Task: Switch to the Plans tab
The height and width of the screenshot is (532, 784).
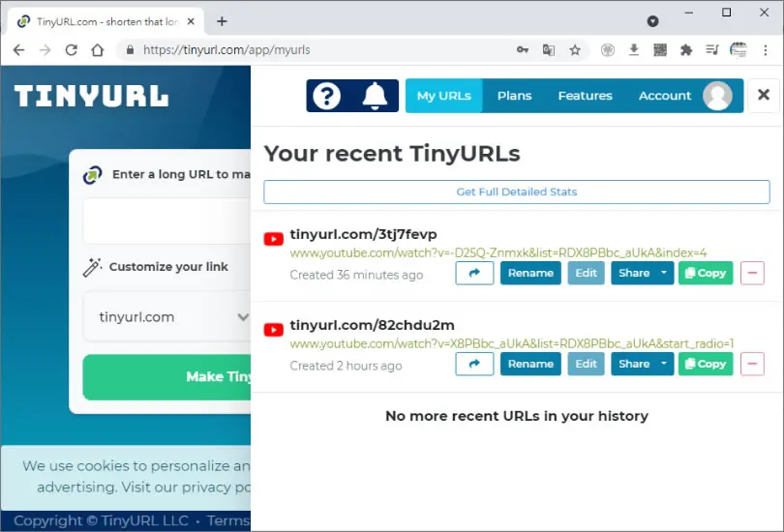Action: coord(514,96)
